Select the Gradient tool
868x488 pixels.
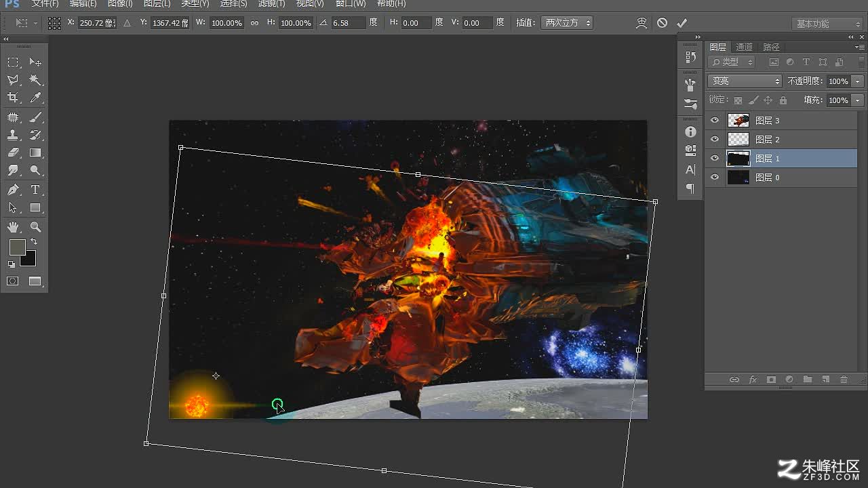pos(35,153)
